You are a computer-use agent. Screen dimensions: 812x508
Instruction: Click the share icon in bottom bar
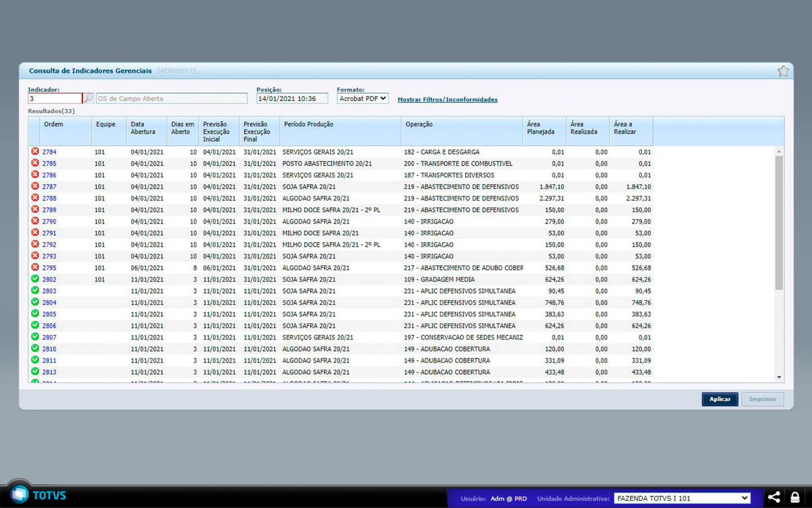pyautogui.click(x=774, y=497)
